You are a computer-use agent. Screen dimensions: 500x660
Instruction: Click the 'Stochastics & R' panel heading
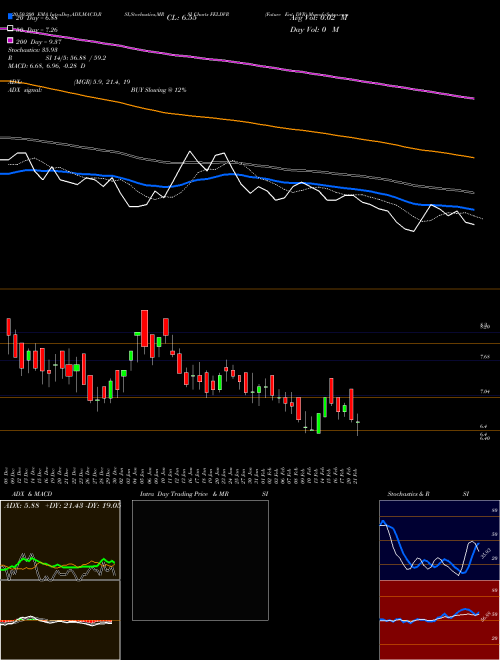pyautogui.click(x=409, y=494)
